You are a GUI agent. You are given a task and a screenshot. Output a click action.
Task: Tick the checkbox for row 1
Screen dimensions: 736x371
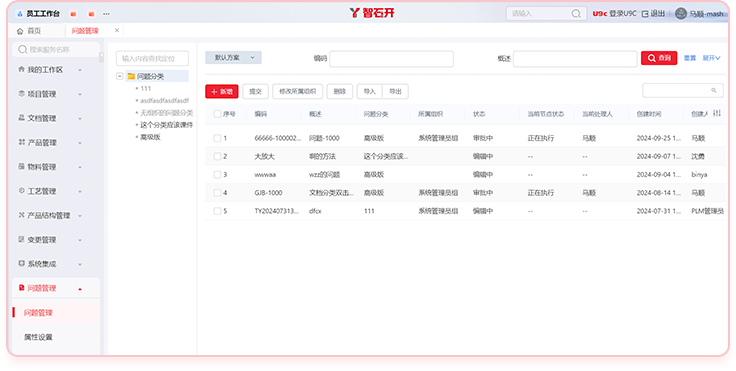tap(217, 138)
